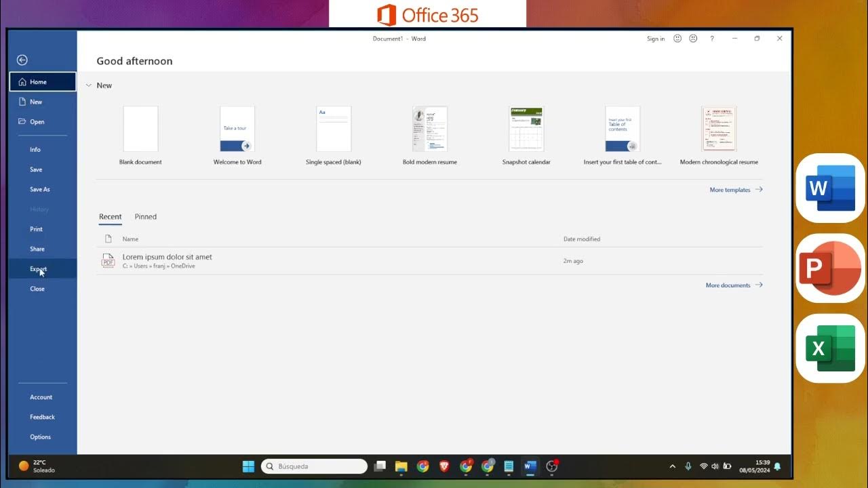
Task: Open the notifications bell icon
Action: (777, 466)
